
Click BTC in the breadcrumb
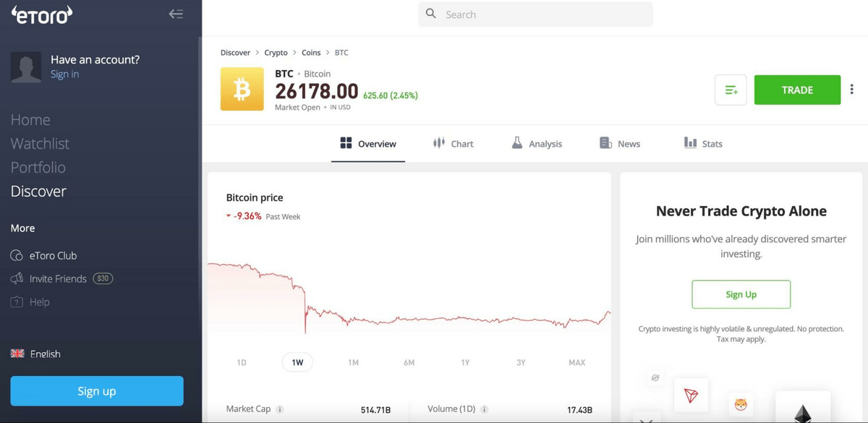(x=341, y=53)
